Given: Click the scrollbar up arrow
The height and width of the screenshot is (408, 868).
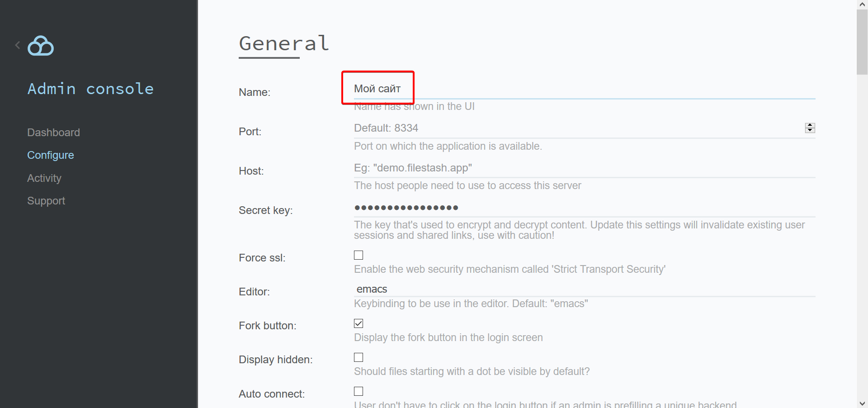Looking at the screenshot, I should pyautogui.click(x=862, y=5).
